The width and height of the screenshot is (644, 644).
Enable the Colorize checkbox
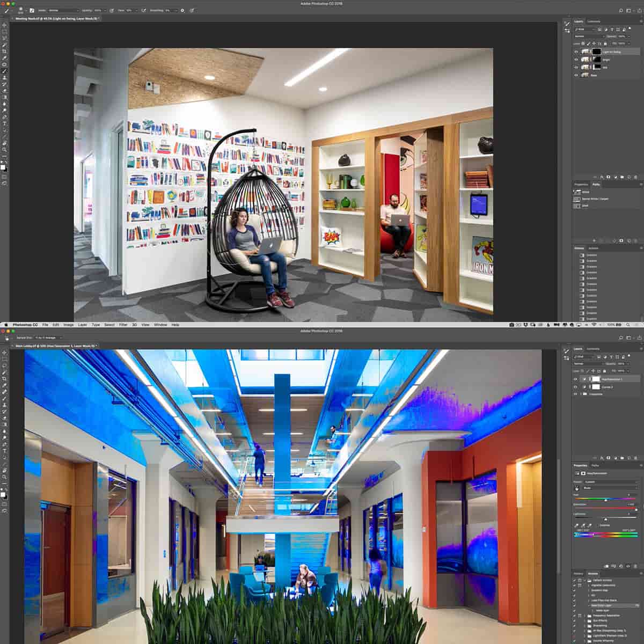[598, 525]
